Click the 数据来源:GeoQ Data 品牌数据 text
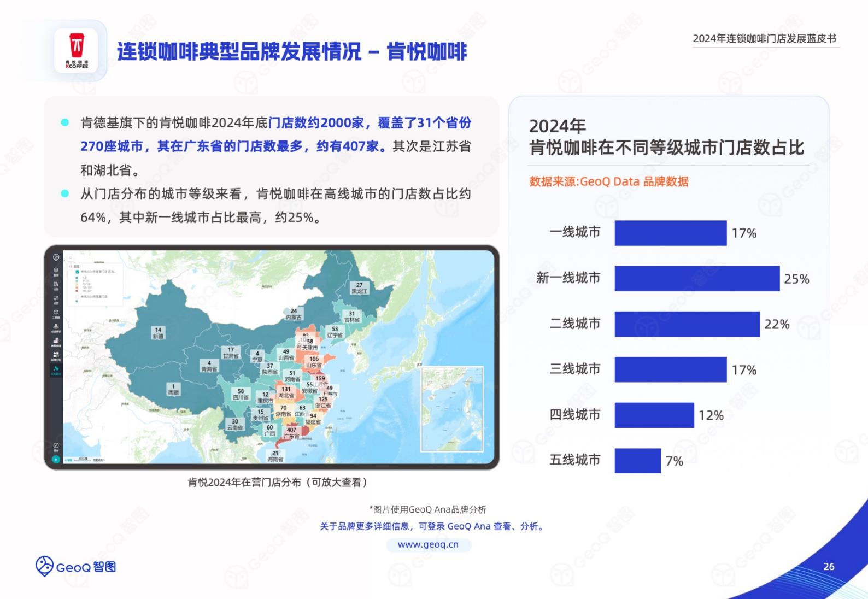The image size is (868, 599). pos(609,181)
